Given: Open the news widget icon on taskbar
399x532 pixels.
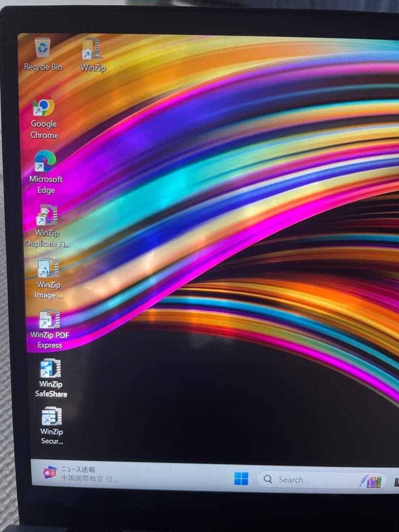Looking at the screenshot, I should click(x=49, y=472).
